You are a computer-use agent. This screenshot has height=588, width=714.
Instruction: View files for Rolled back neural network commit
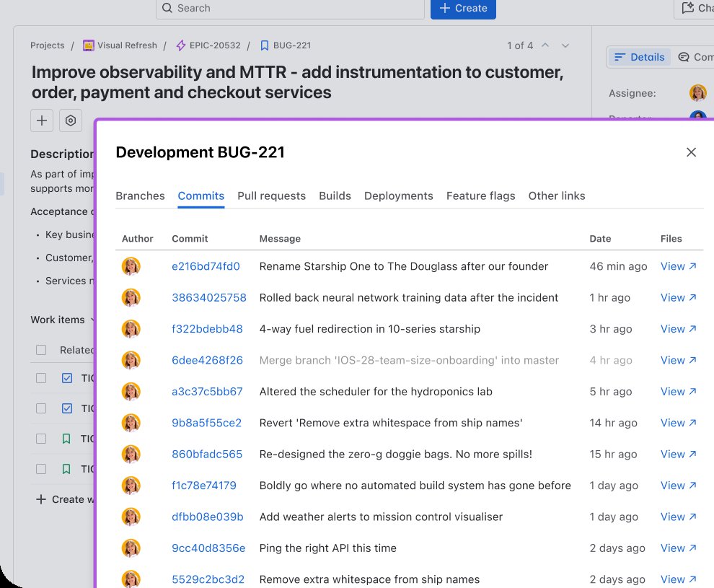(678, 298)
